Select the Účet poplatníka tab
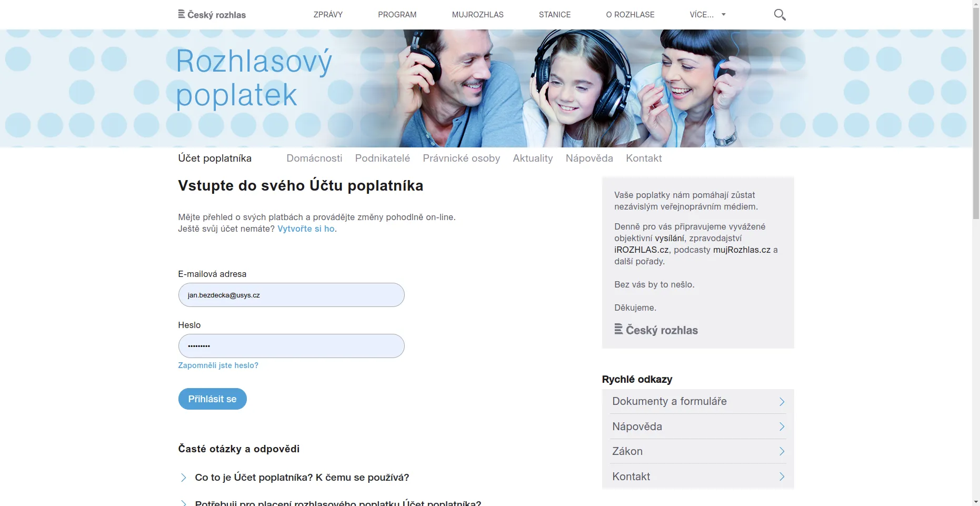Image resolution: width=980 pixels, height=506 pixels. tap(215, 158)
